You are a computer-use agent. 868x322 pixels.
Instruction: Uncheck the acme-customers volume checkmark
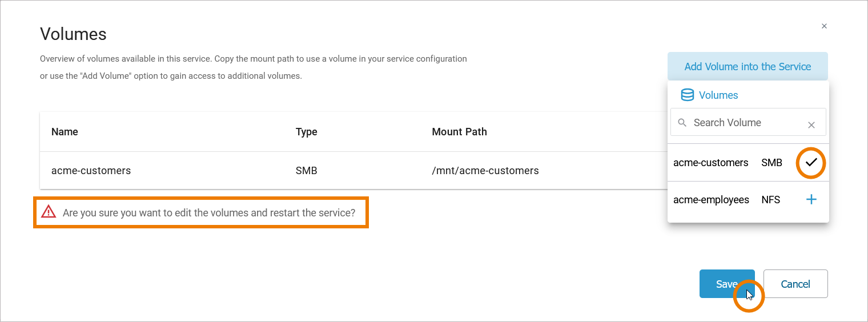811,163
